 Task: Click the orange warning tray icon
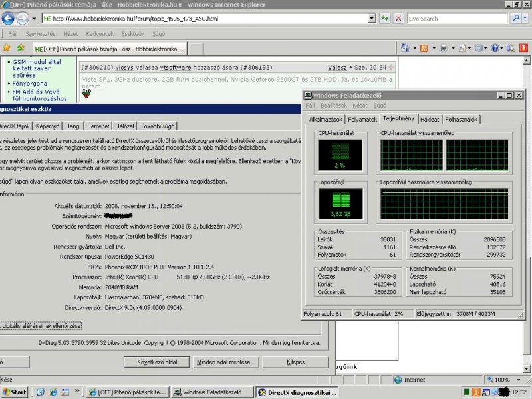(x=476, y=392)
